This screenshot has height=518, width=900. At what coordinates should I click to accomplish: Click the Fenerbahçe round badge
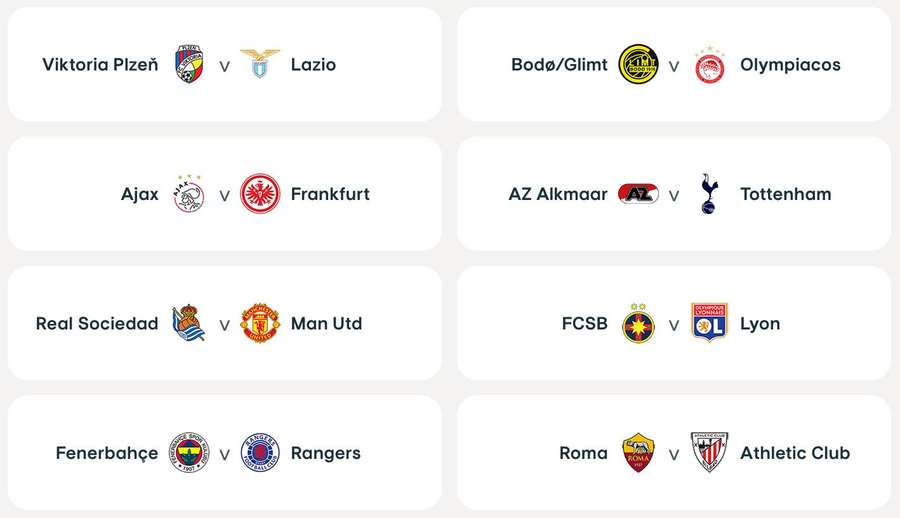[189, 453]
